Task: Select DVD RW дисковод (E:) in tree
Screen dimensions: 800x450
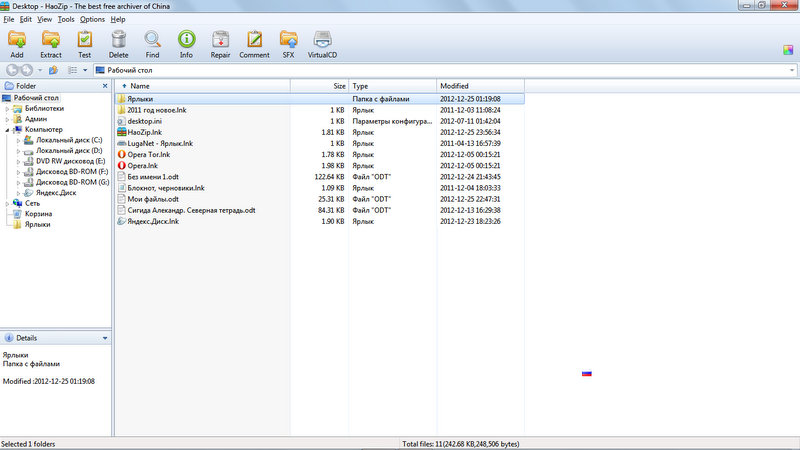Action: coord(70,161)
